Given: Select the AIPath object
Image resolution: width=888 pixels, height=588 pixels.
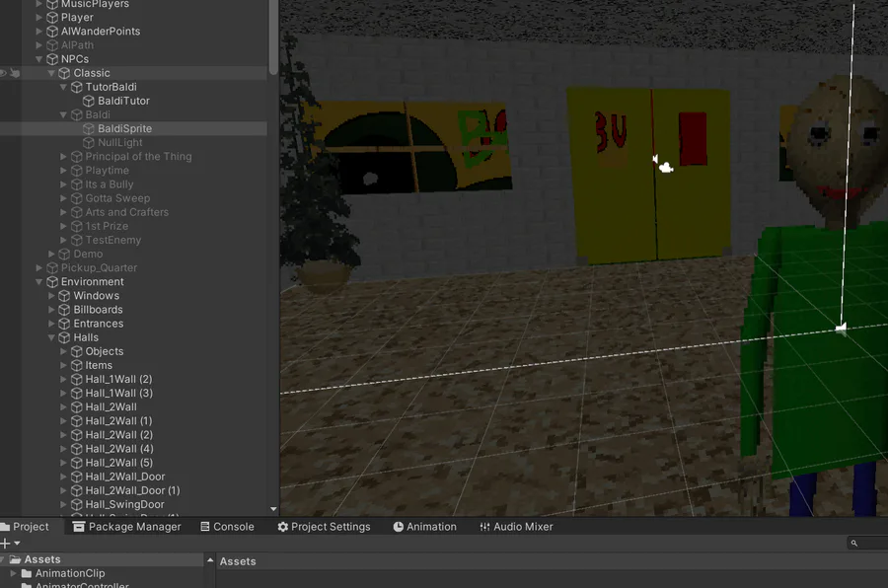Looking at the screenshot, I should tap(77, 45).
